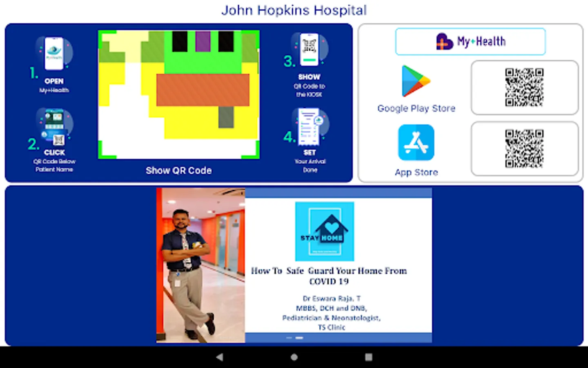
Task: Click the 'App Store' text label
Action: click(x=416, y=173)
